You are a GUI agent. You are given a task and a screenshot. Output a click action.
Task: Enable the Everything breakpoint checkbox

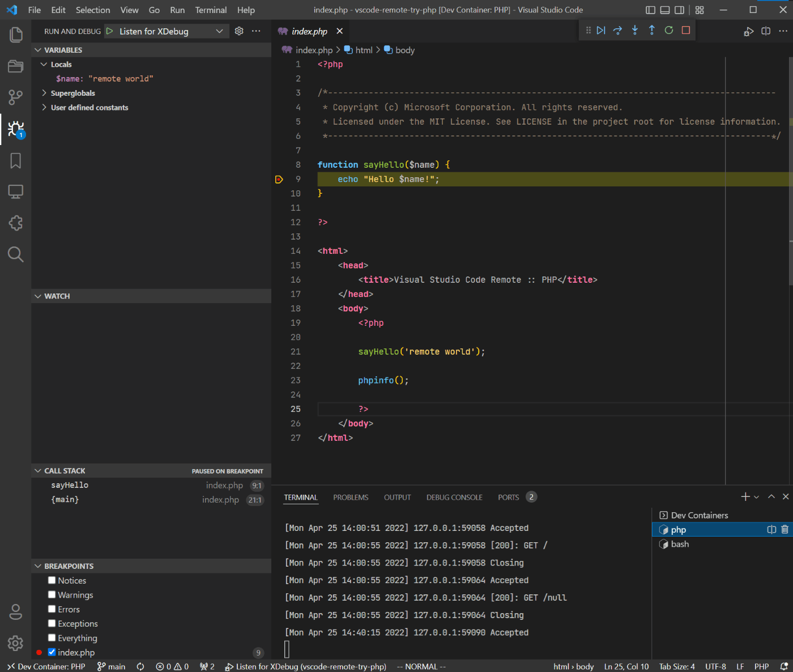tap(52, 637)
